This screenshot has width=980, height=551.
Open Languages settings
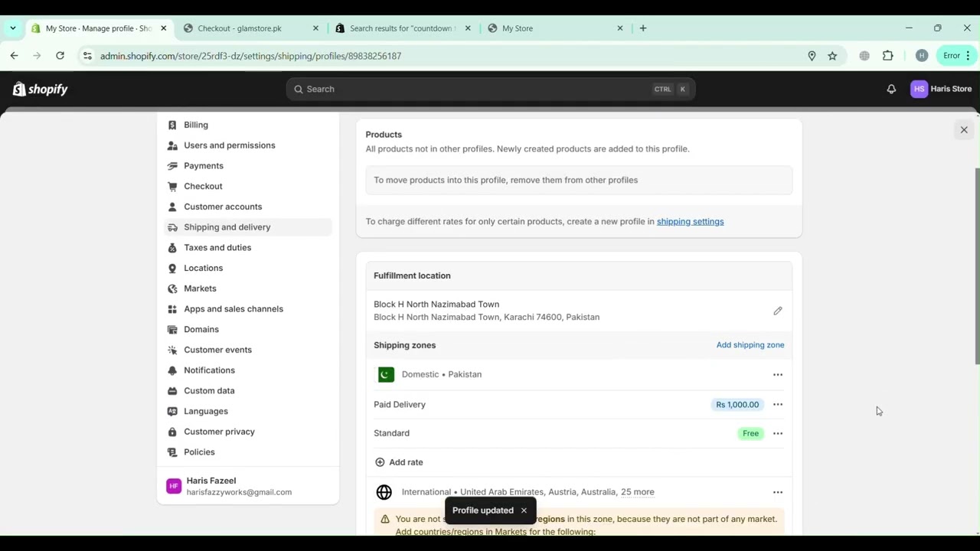[247, 411]
